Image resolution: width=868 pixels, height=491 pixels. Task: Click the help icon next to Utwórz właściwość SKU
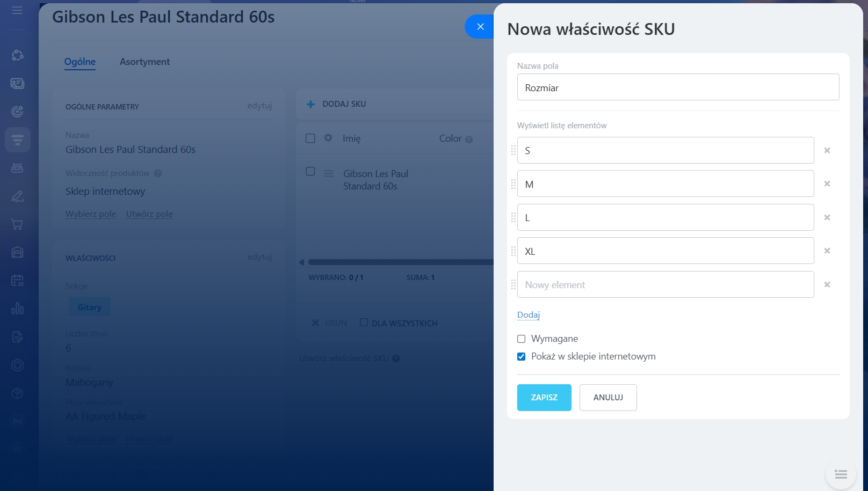(396, 358)
